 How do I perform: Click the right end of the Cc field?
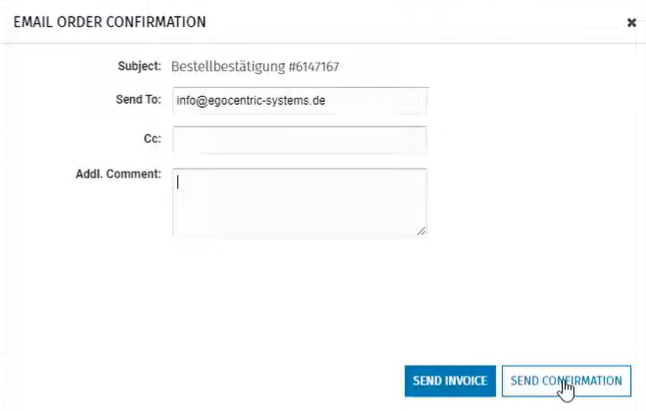415,140
